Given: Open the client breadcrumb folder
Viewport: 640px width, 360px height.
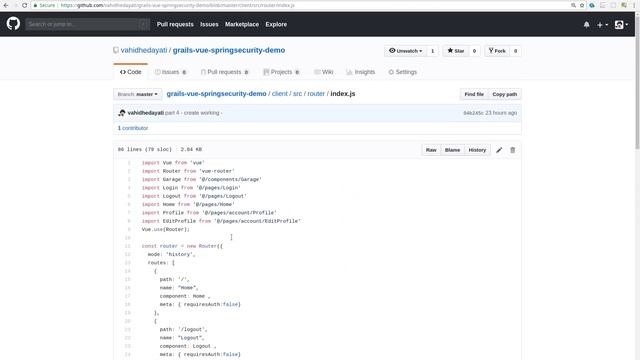Looking at the screenshot, I should click(280, 94).
